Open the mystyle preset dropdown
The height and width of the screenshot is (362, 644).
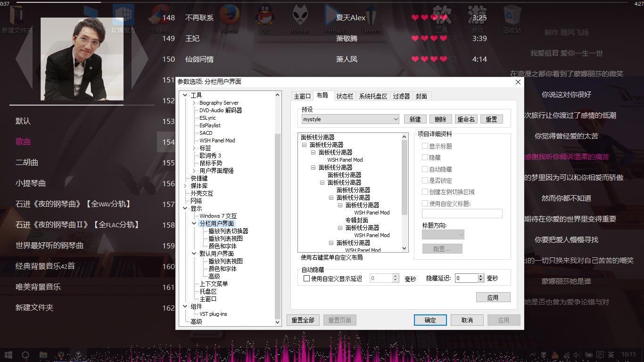396,119
